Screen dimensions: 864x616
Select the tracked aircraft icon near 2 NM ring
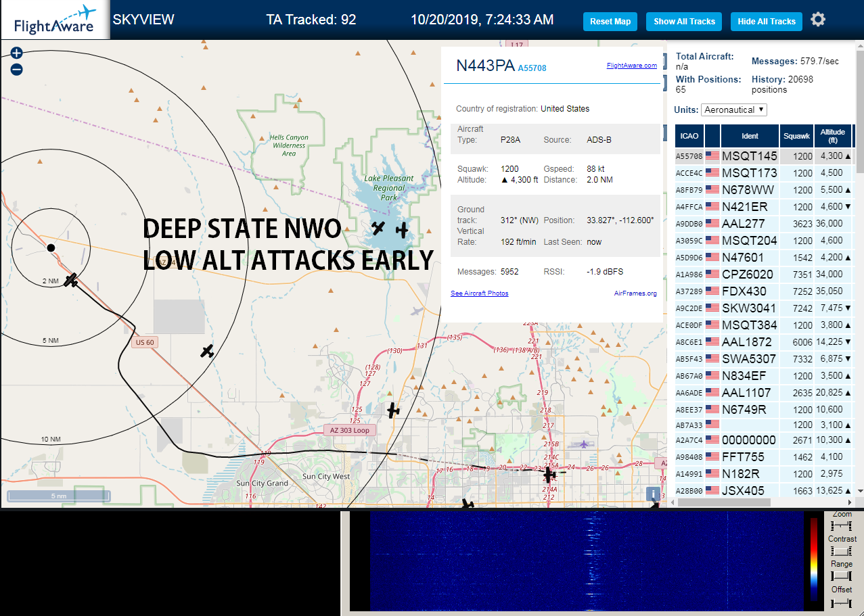(70, 279)
